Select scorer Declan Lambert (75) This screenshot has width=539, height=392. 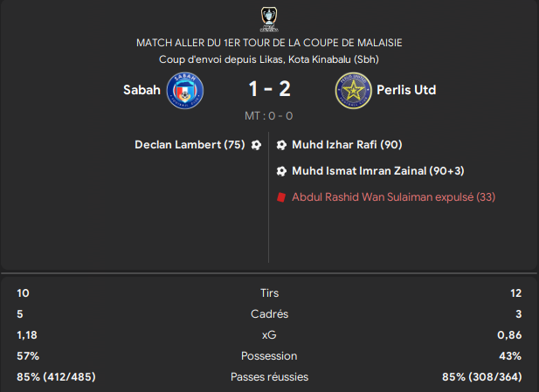tap(190, 145)
